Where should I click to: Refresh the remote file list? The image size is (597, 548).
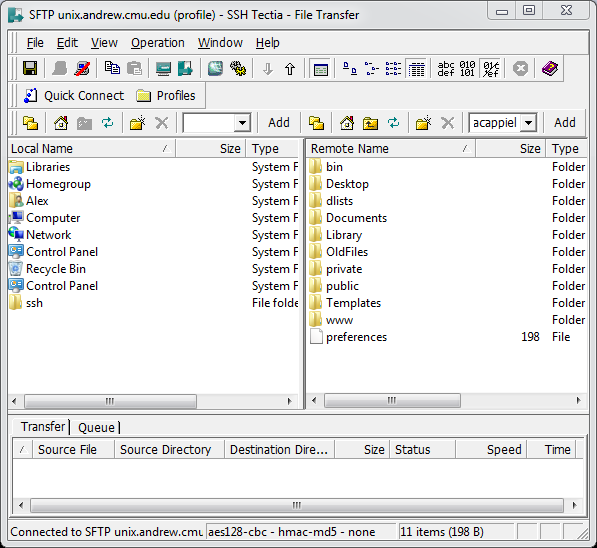click(x=394, y=123)
